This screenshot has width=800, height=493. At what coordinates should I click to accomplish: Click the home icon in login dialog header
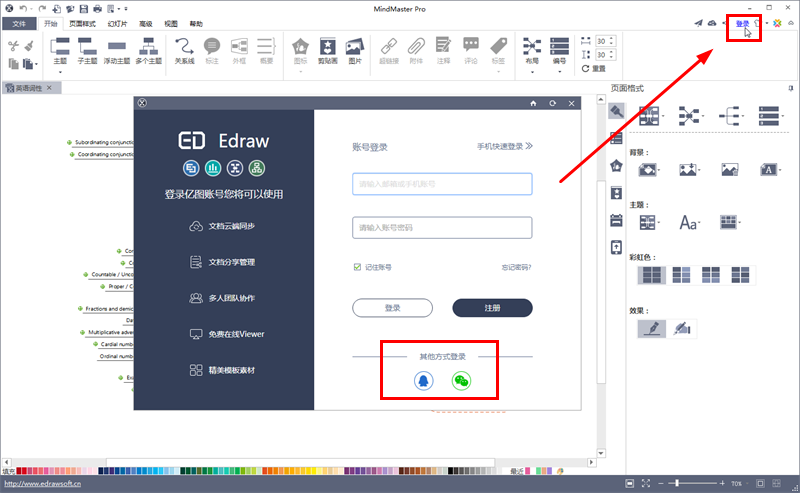pos(533,103)
